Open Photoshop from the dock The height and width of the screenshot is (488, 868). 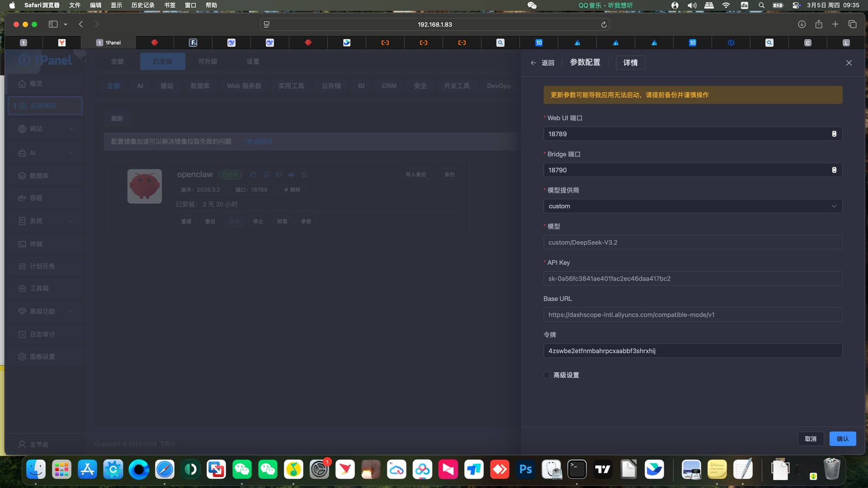pyautogui.click(x=525, y=469)
